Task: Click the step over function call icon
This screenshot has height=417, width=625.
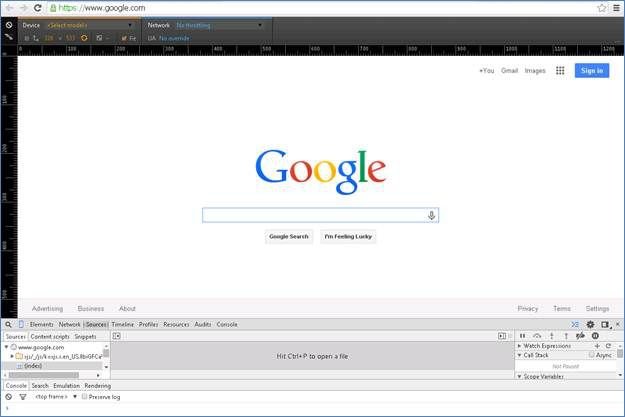Action: 537,336
